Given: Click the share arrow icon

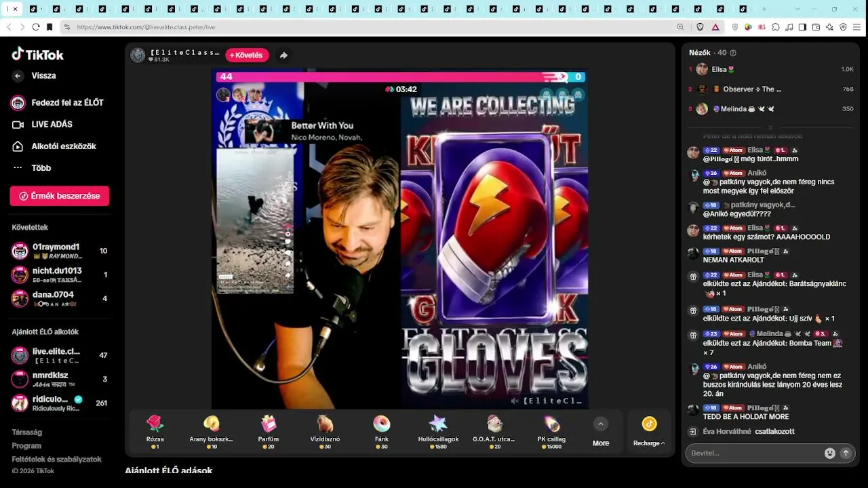Looking at the screenshot, I should [283, 56].
